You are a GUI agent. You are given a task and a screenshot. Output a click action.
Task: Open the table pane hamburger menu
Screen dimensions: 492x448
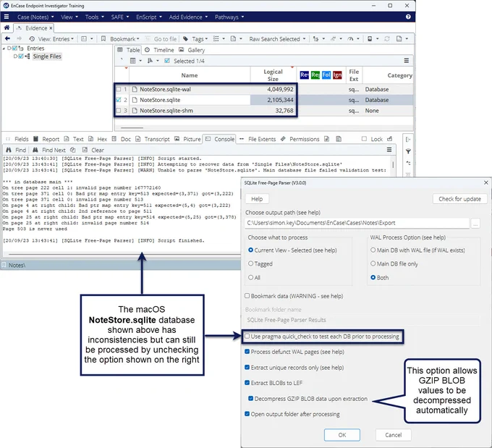point(407,61)
